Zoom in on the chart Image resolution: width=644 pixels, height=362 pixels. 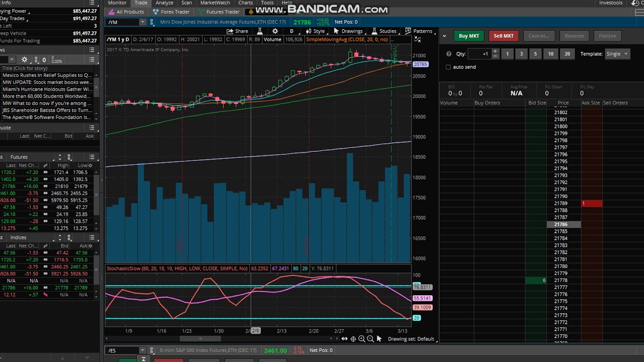click(x=362, y=339)
